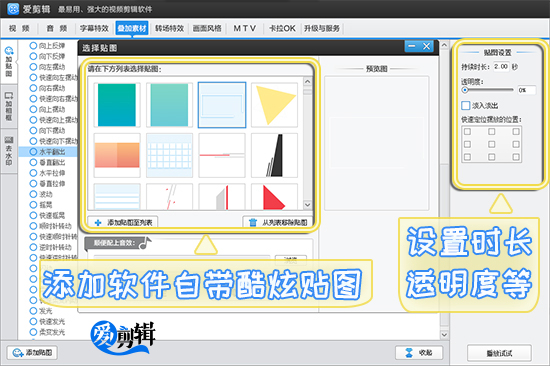The height and width of the screenshot is (366, 550).
Task: Click the down arrow of sticker list scrollbar
Action: (307, 205)
